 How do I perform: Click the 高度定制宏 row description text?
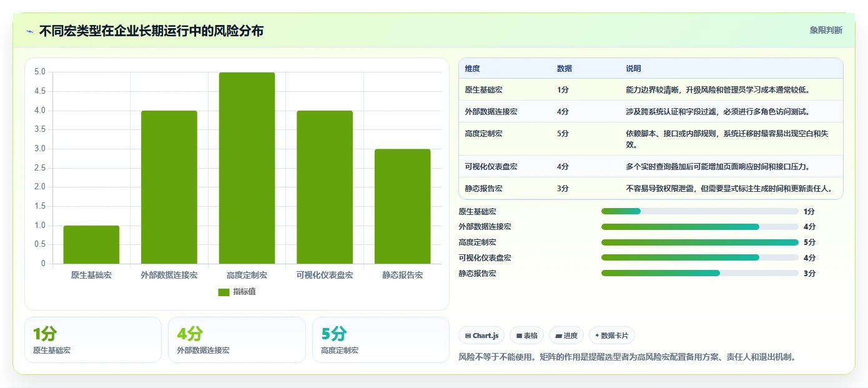727,139
